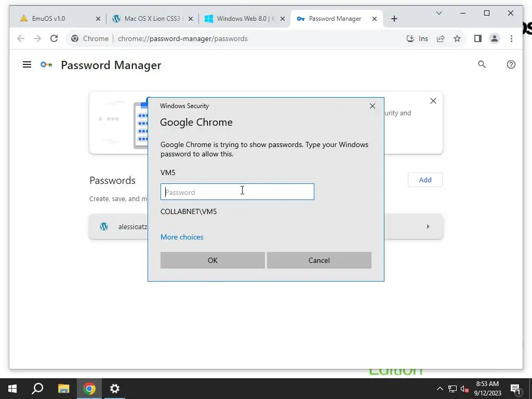
Task: Open a new tab with plus button
Action: 394,19
